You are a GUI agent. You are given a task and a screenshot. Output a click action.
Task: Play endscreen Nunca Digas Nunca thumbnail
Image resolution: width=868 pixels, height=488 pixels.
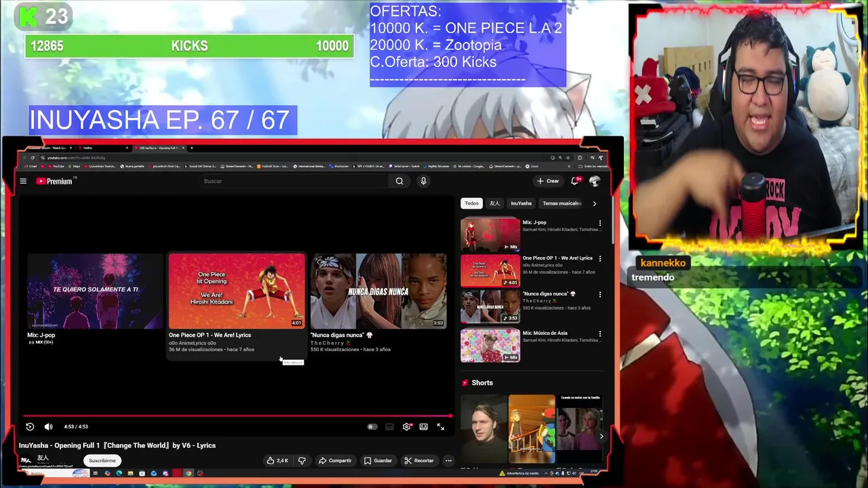378,291
